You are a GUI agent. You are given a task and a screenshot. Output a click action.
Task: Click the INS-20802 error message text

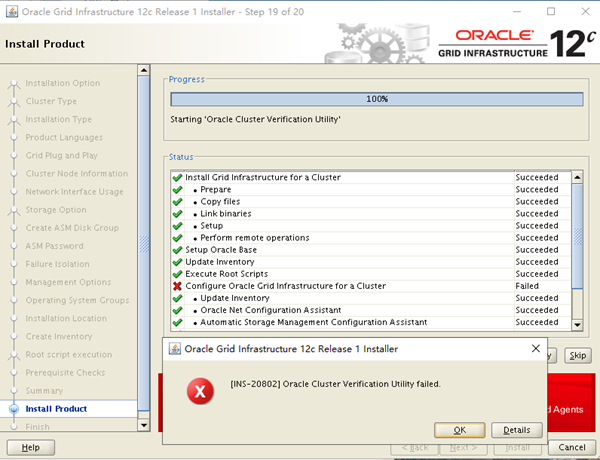[x=335, y=384]
